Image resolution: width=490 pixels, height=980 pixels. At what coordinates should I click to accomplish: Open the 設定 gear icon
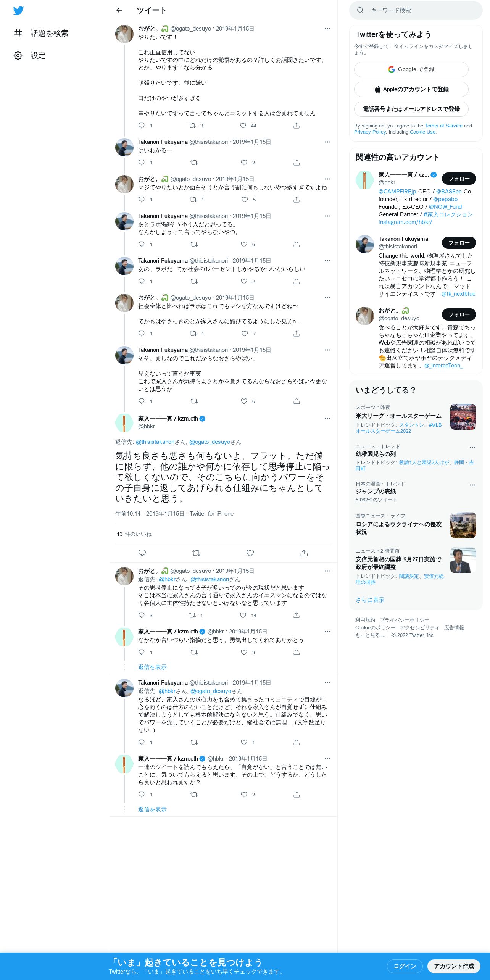[18, 55]
